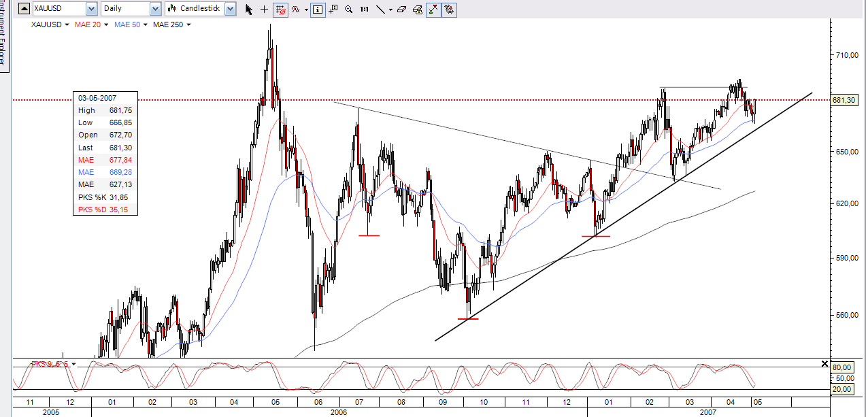Close the PKS stochastic indicator pane
The height and width of the screenshot is (417, 868).
825,364
